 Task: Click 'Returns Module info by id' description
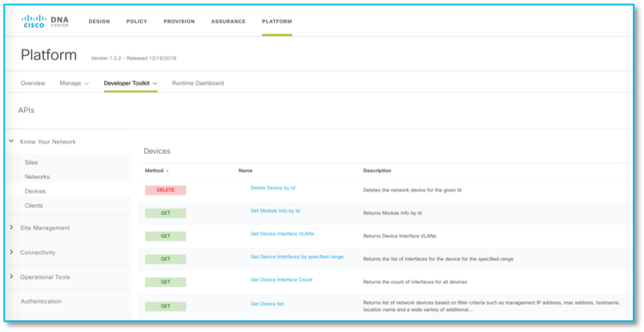(x=392, y=213)
